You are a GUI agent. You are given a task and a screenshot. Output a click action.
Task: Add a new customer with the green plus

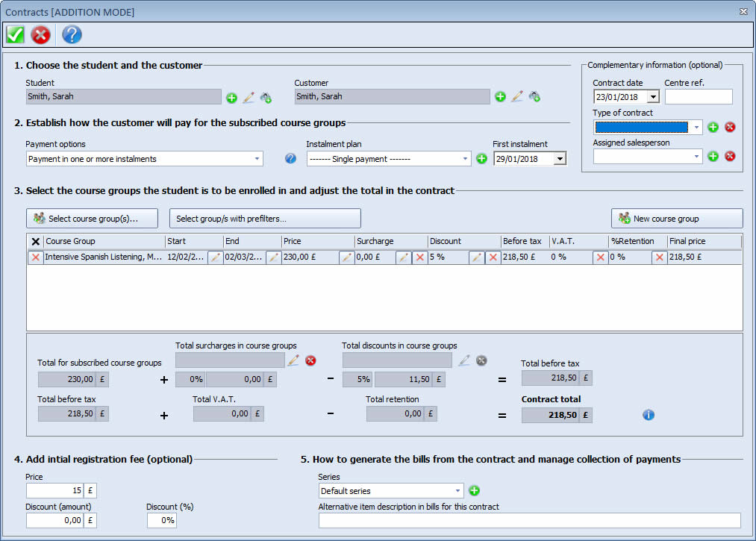tap(501, 97)
